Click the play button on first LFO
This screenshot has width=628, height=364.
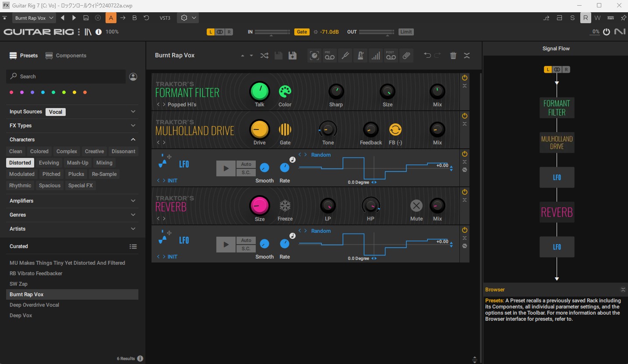click(226, 168)
